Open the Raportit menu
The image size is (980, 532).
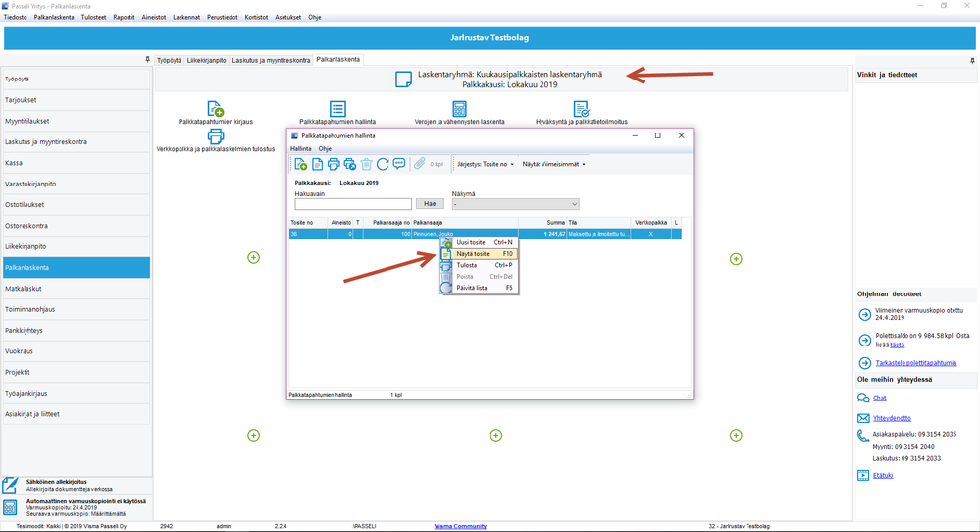pyautogui.click(x=124, y=17)
